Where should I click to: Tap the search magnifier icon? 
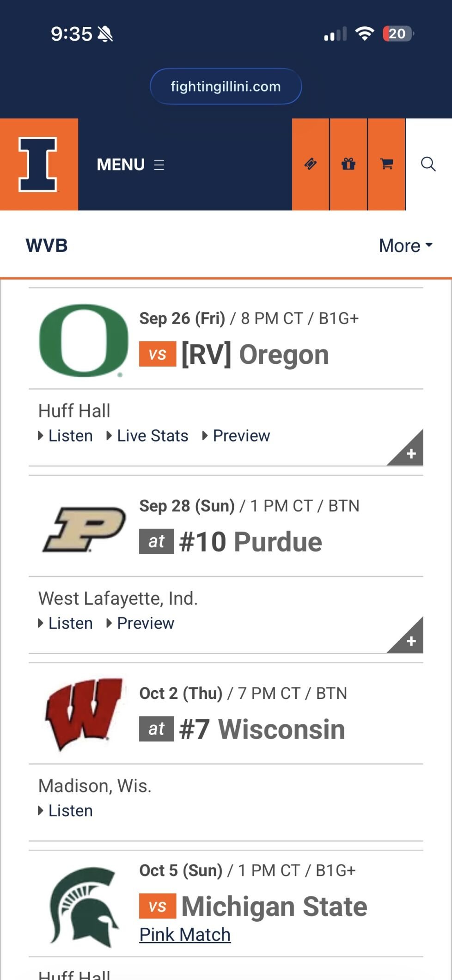(x=428, y=164)
